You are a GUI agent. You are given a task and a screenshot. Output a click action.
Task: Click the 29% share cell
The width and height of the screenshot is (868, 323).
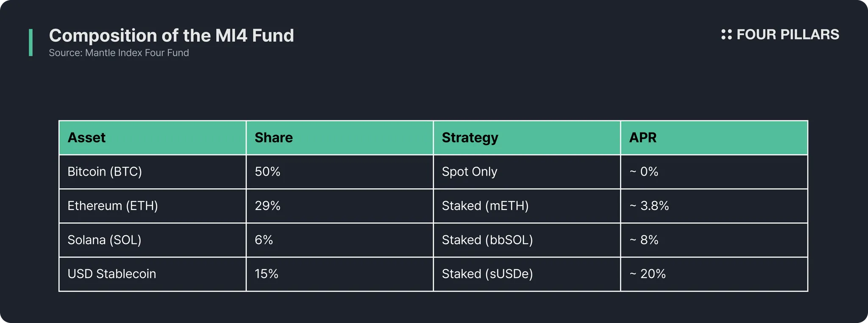(x=267, y=206)
